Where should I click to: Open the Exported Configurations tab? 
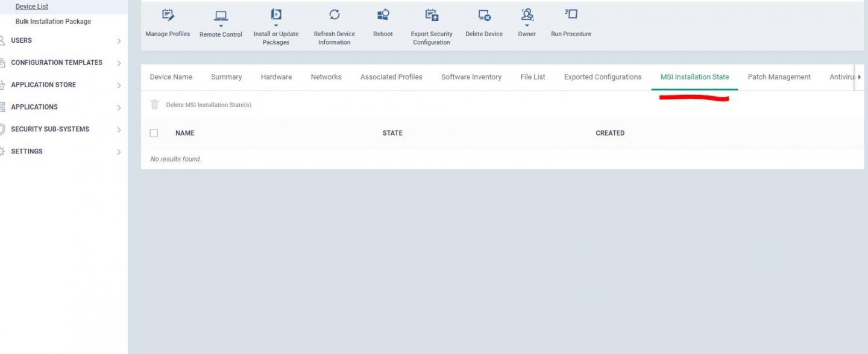click(x=603, y=77)
